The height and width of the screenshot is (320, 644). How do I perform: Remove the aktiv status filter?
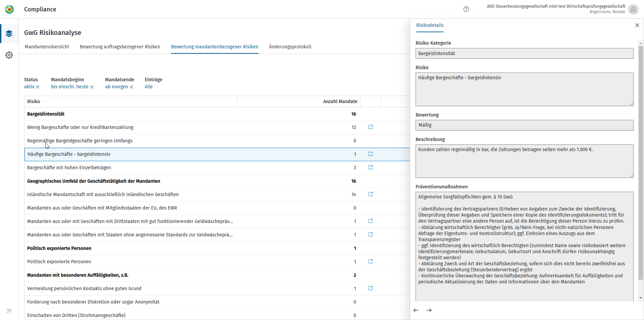point(38,87)
